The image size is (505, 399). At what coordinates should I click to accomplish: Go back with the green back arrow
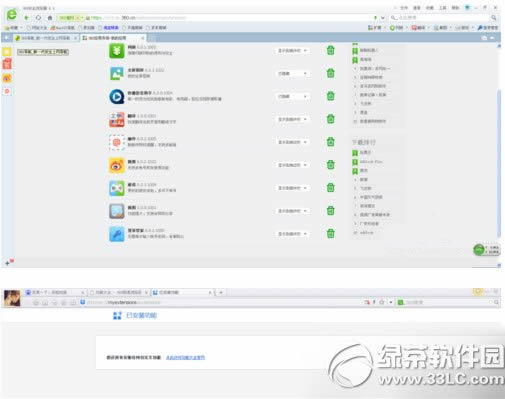point(27,18)
